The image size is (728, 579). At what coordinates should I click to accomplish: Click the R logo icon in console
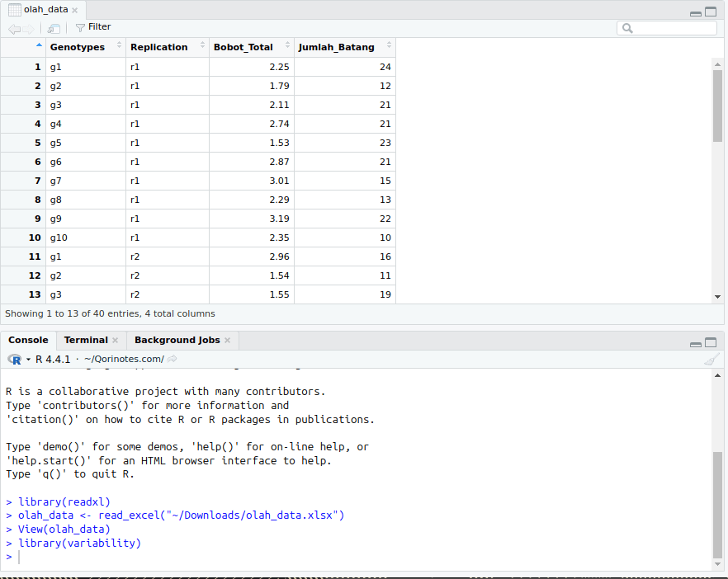coord(15,360)
